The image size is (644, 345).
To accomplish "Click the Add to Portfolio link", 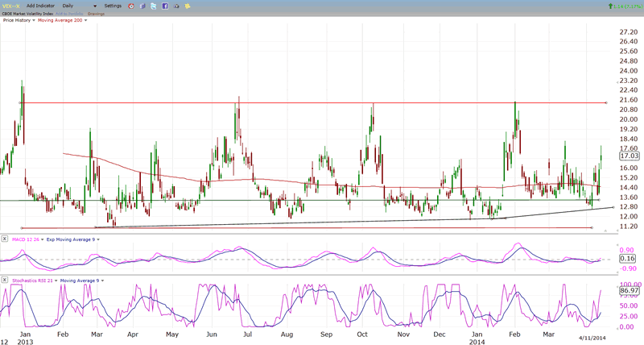I will coord(68,14).
